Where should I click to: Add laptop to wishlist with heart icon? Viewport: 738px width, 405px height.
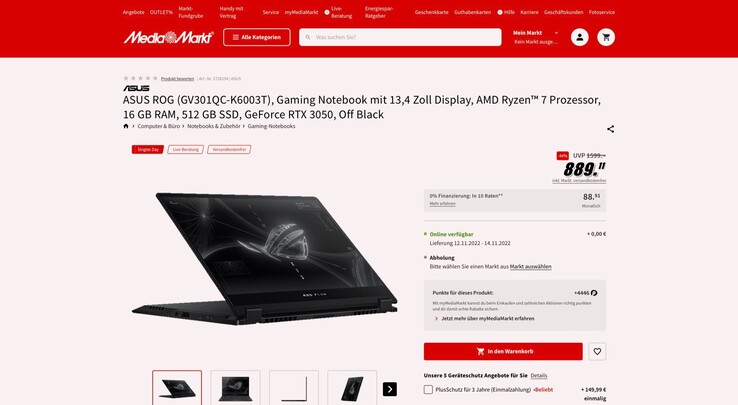click(x=597, y=351)
